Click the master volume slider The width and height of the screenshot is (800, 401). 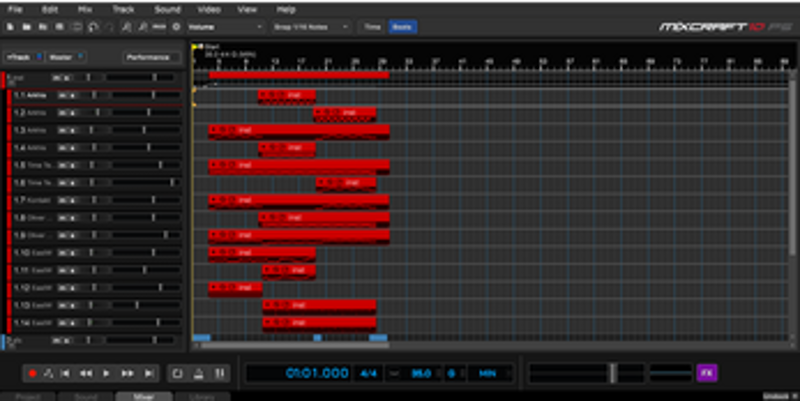[x=613, y=373]
